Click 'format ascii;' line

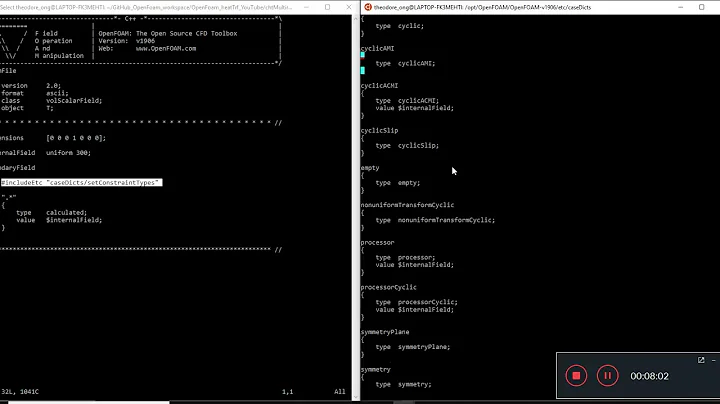[34, 93]
